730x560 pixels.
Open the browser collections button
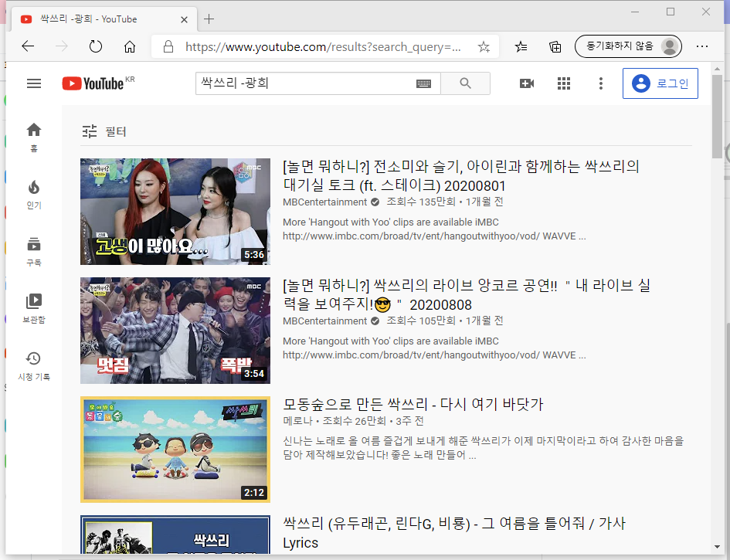555,46
